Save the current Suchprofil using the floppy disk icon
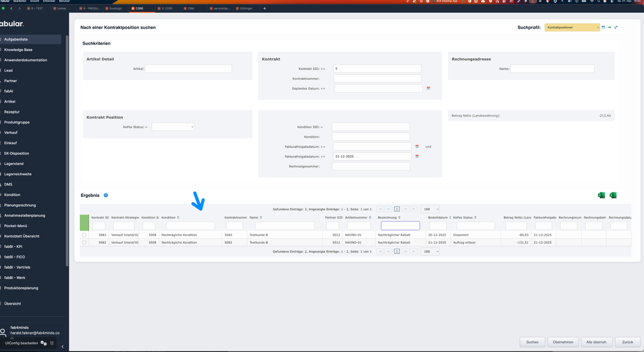This screenshot has width=644, height=352. click(x=603, y=27)
